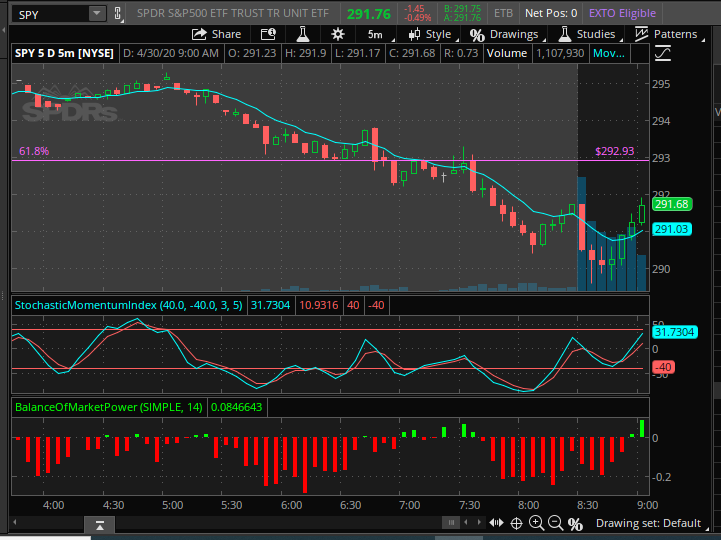Viewport: 721px width, 540px height.
Task: Click the D: 4/30/20 9:00 AM date field
Action: click(x=171, y=53)
